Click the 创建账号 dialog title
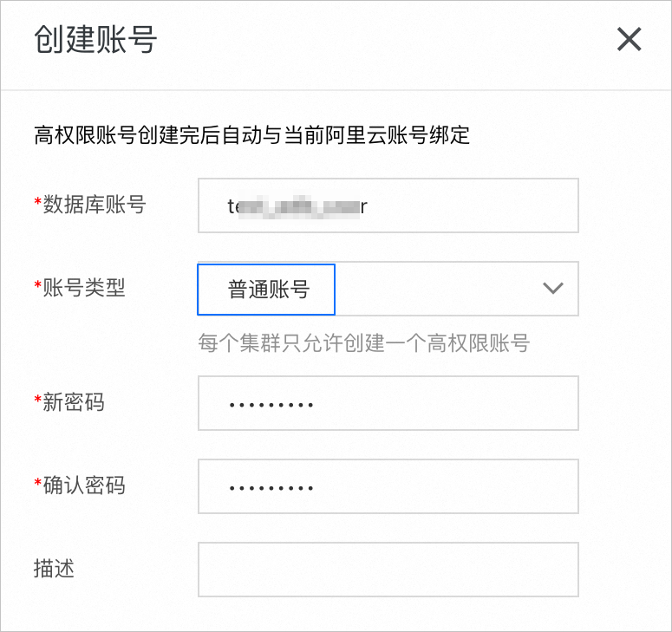Viewport: 672px width, 632px height. coord(95,40)
